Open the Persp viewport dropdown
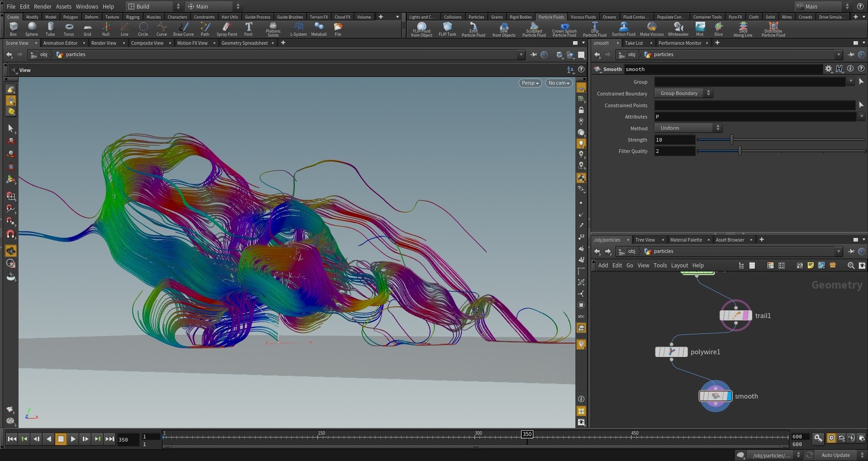The width and height of the screenshot is (868, 461). point(529,83)
